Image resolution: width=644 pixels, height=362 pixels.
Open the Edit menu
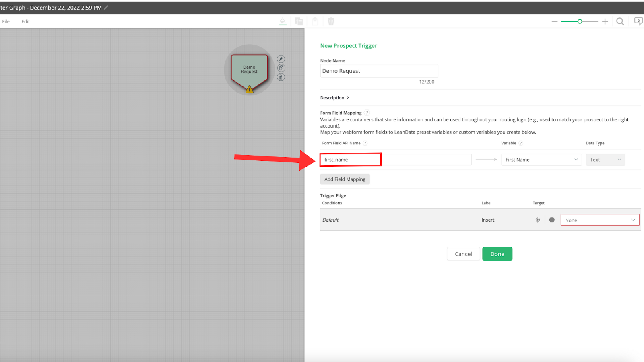pyautogui.click(x=26, y=22)
